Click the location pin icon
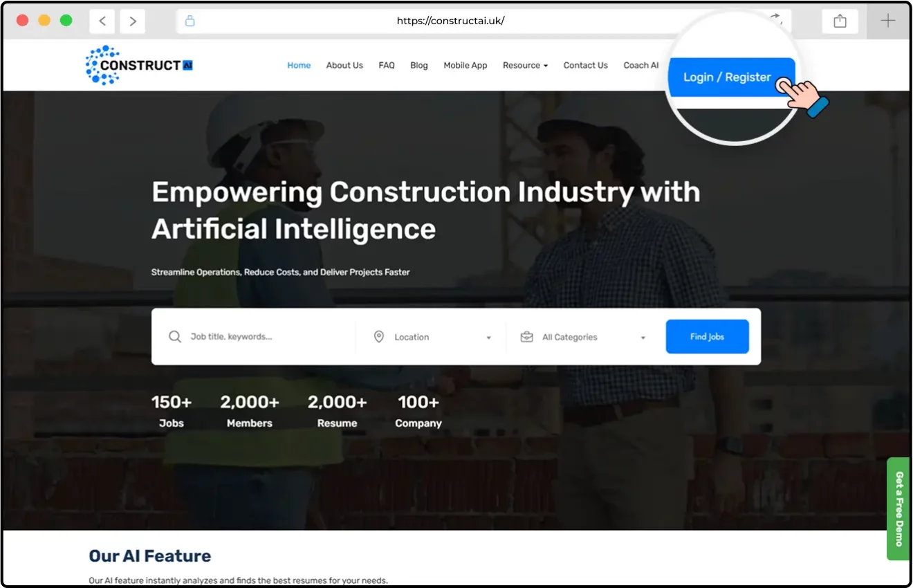Image resolution: width=913 pixels, height=588 pixels. click(x=378, y=337)
